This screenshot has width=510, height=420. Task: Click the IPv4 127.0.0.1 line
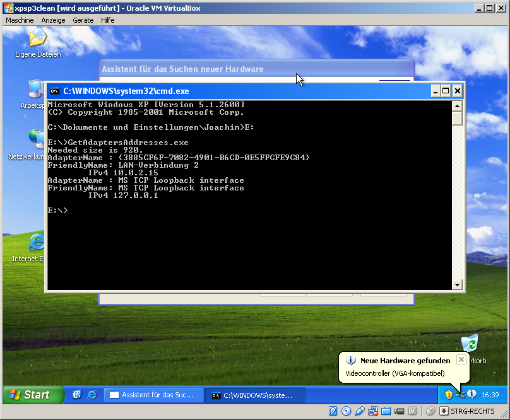pyautogui.click(x=123, y=195)
